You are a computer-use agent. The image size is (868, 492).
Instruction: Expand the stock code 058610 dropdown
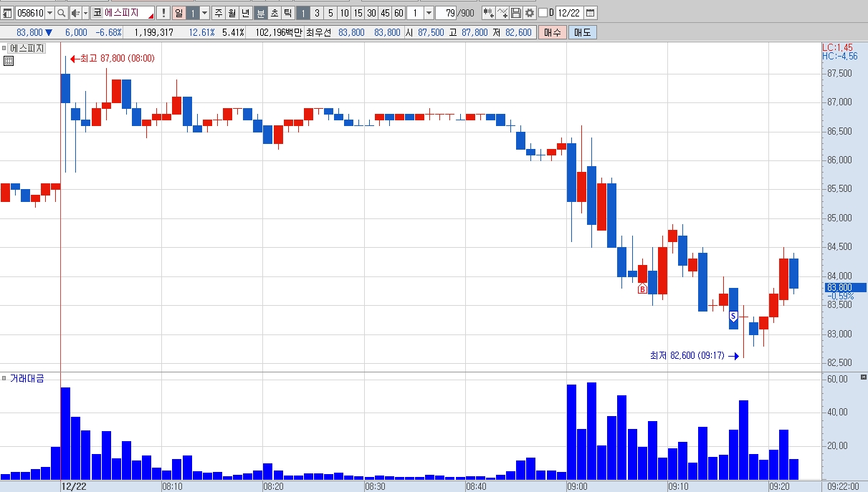point(49,13)
